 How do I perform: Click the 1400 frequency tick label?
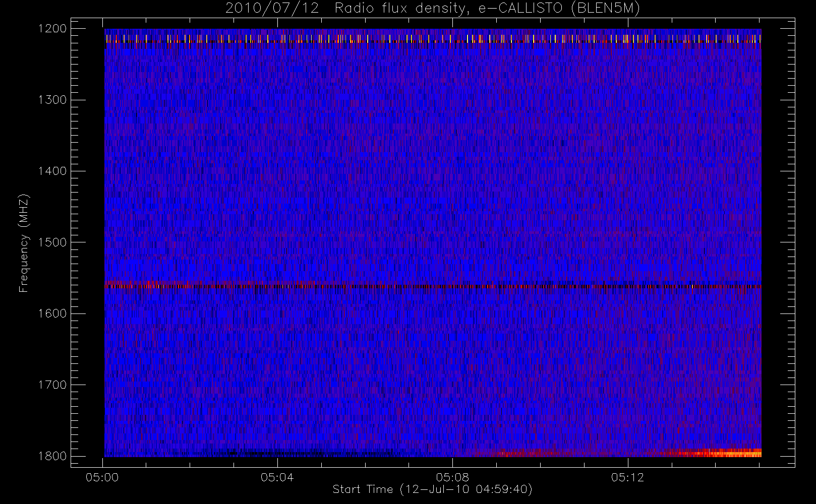52,171
